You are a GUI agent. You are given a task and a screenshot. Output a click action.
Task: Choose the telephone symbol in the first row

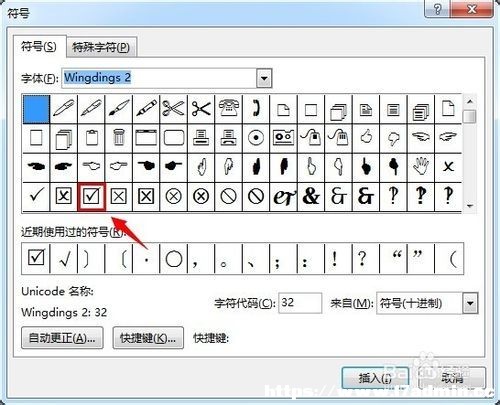[229, 109]
